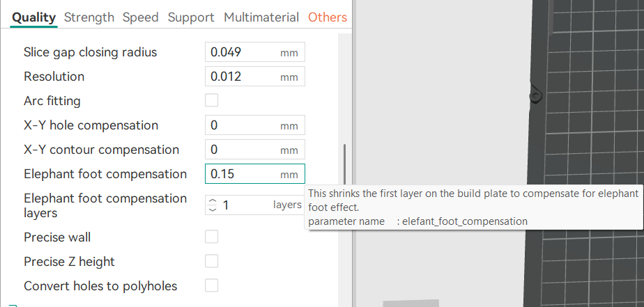This screenshot has height=307, width=644.
Task: Select the Support tab
Action: [191, 17]
